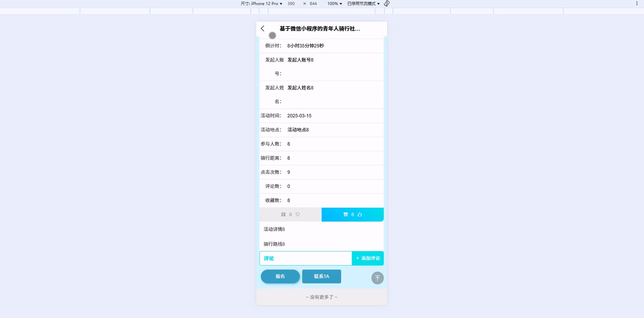Click the 骑行路线8 route text
Viewport: 644px width, 318px height.
(x=274, y=244)
